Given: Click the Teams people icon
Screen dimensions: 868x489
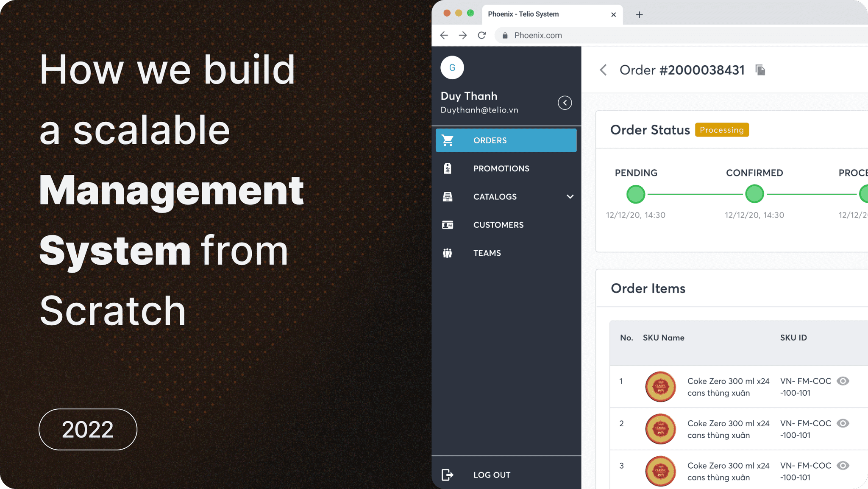Looking at the screenshot, I should [x=448, y=253].
